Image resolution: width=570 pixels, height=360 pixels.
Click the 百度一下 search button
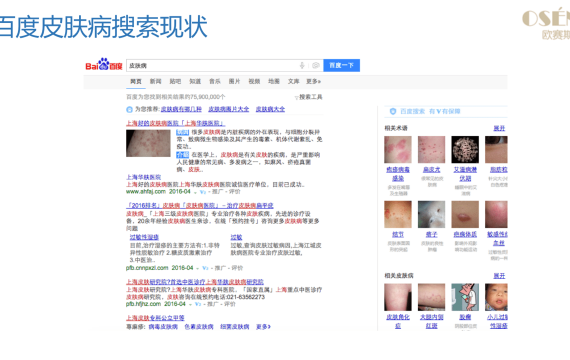(x=341, y=65)
